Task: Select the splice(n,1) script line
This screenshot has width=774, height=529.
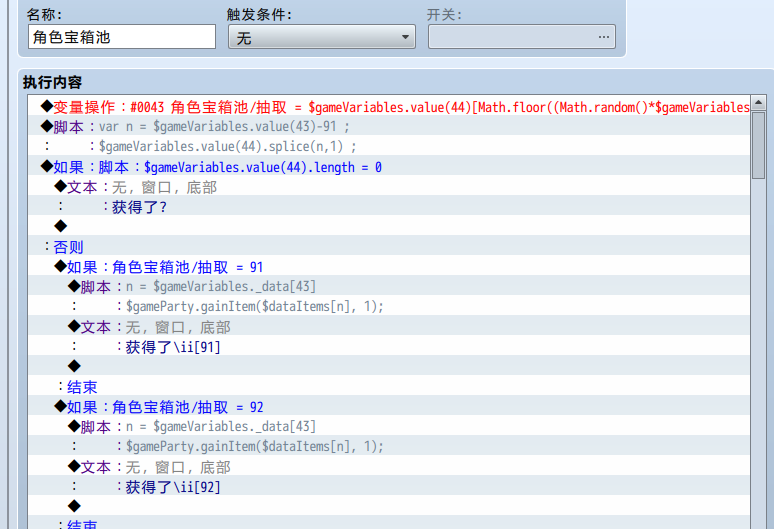Action: 389,147
